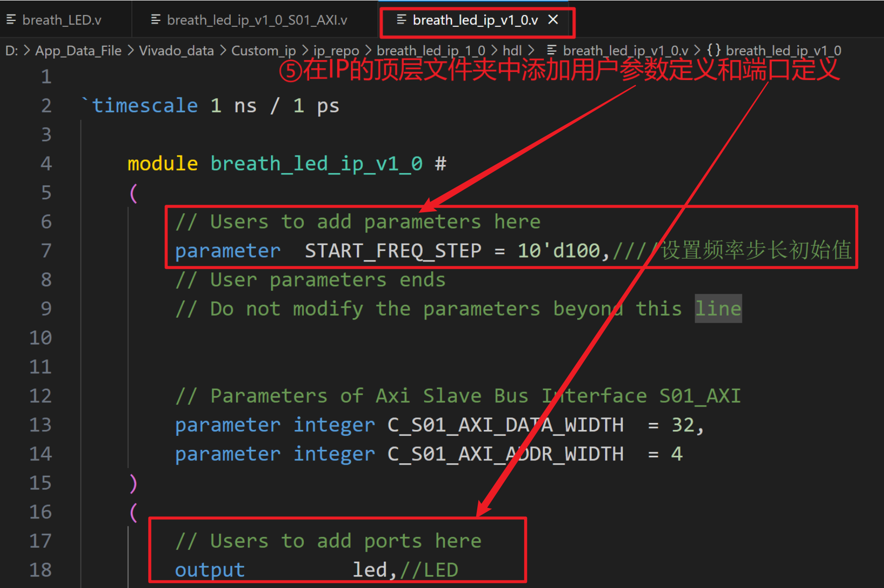
Task: Click line number 16 in the gutter
Action: (x=40, y=512)
